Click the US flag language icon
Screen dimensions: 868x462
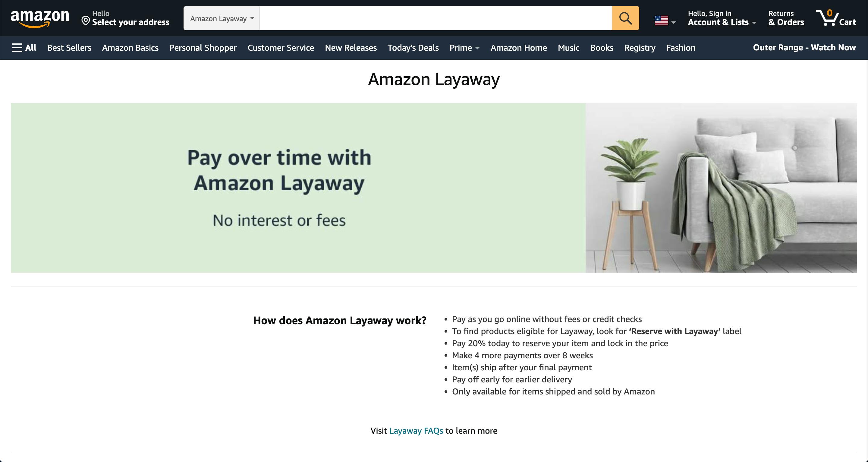[662, 21]
